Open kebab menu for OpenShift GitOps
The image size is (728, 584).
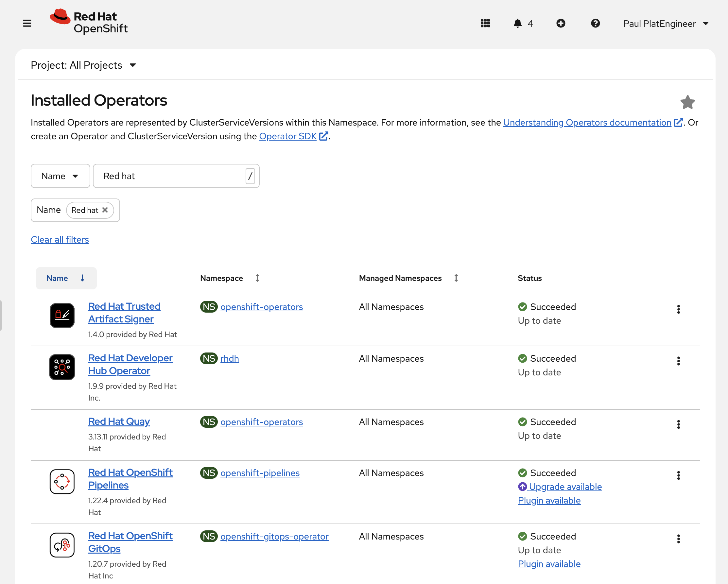678,539
